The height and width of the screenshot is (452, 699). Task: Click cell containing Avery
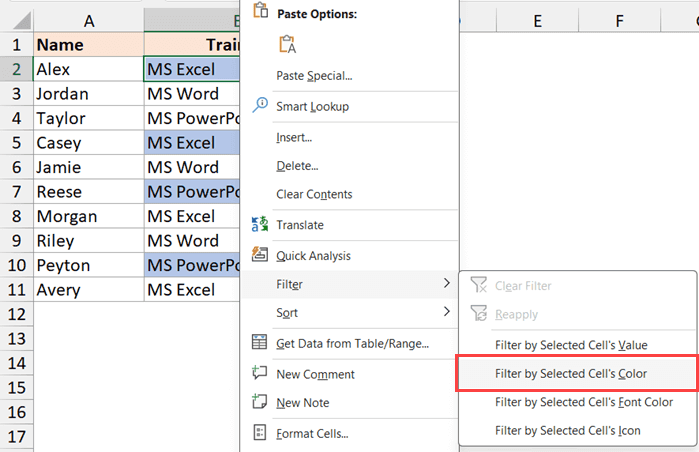pos(89,290)
